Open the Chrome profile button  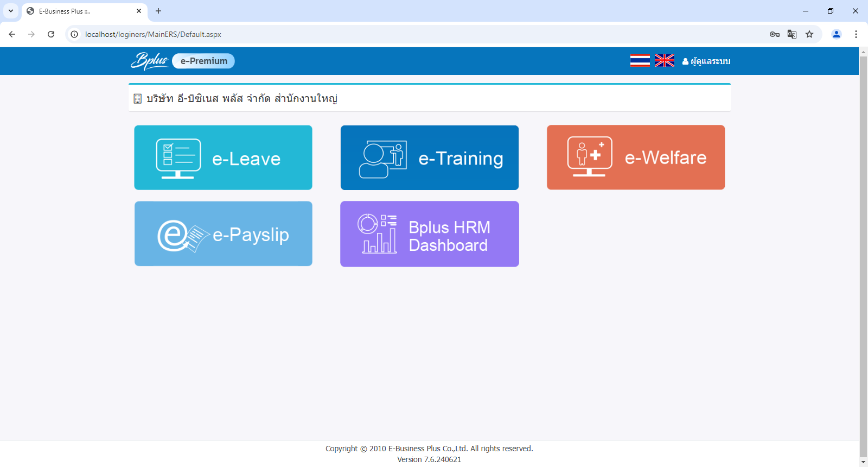click(x=837, y=34)
